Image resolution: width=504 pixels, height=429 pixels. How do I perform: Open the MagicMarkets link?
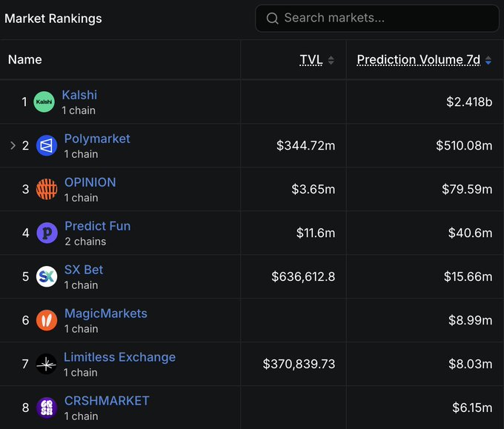point(106,313)
